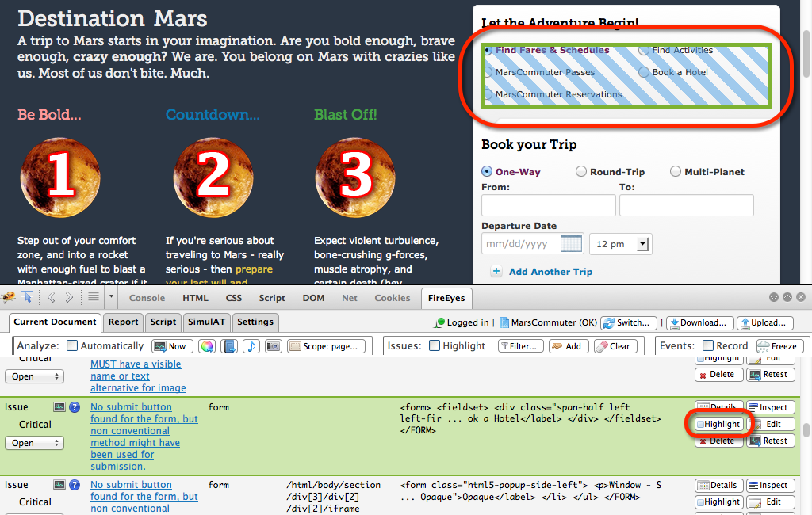Click the To input field
Viewport: 812px width, 515px height.
(x=686, y=205)
